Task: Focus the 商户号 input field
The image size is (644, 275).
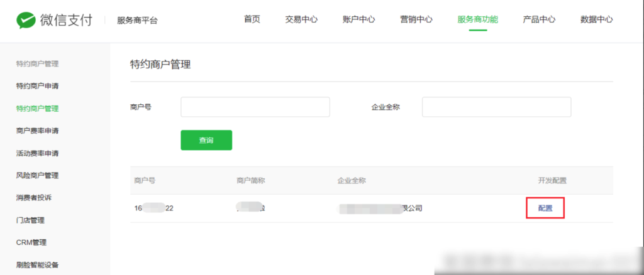Action: click(x=255, y=107)
